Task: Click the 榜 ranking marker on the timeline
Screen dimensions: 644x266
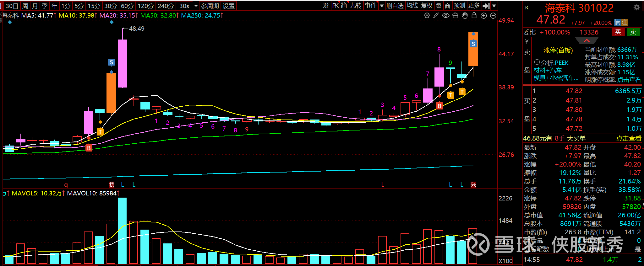Action: point(112,185)
